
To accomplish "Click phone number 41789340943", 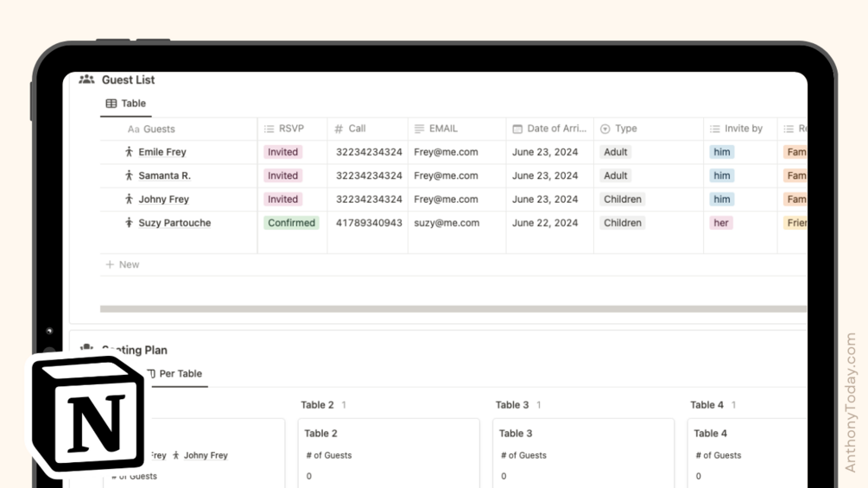I will 369,223.
